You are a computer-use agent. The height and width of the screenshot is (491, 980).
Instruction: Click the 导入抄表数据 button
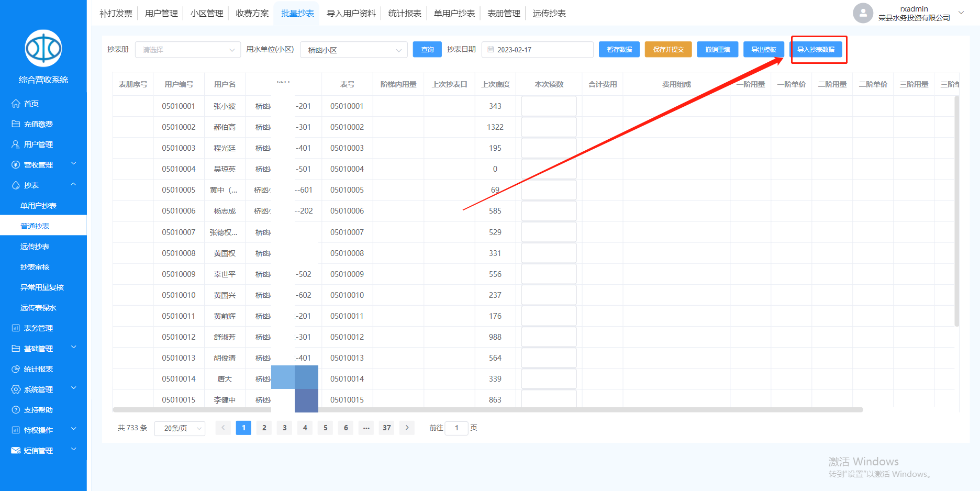(816, 50)
